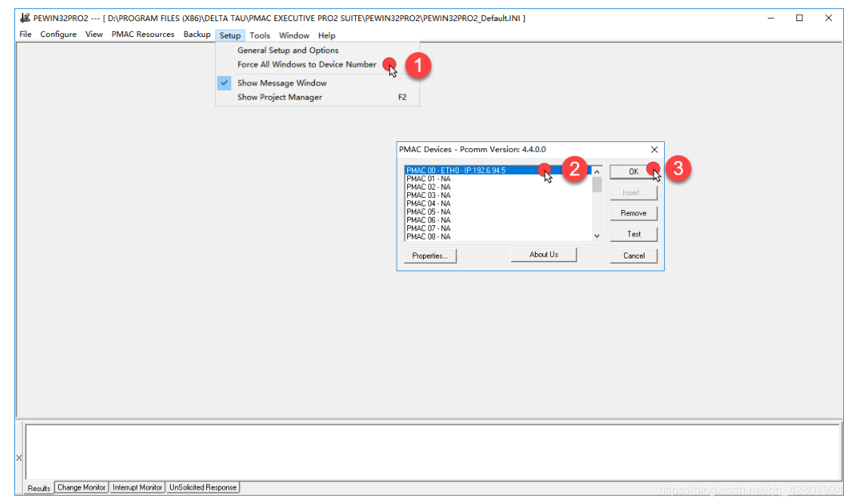Image resolution: width=850 pixels, height=504 pixels.
Task: Select PMAC 05 - NA row
Action: tap(498, 212)
